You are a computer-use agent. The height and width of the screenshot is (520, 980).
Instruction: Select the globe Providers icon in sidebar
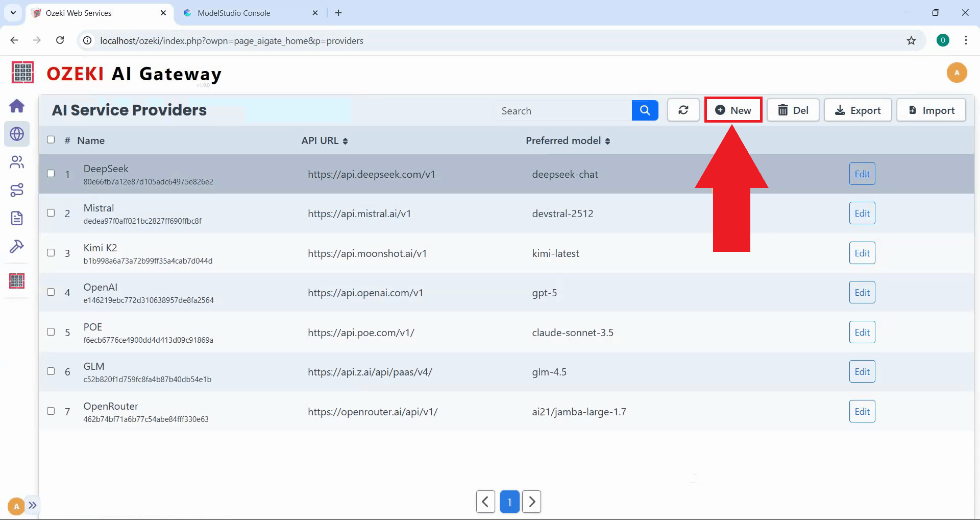17,134
